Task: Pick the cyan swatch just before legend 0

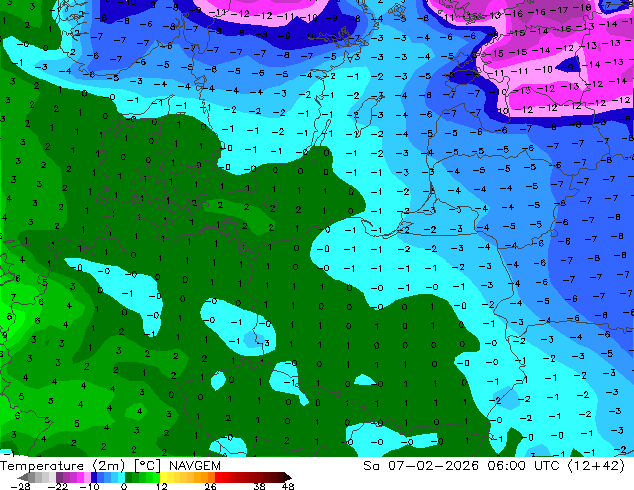Action: pyautogui.click(x=121, y=477)
